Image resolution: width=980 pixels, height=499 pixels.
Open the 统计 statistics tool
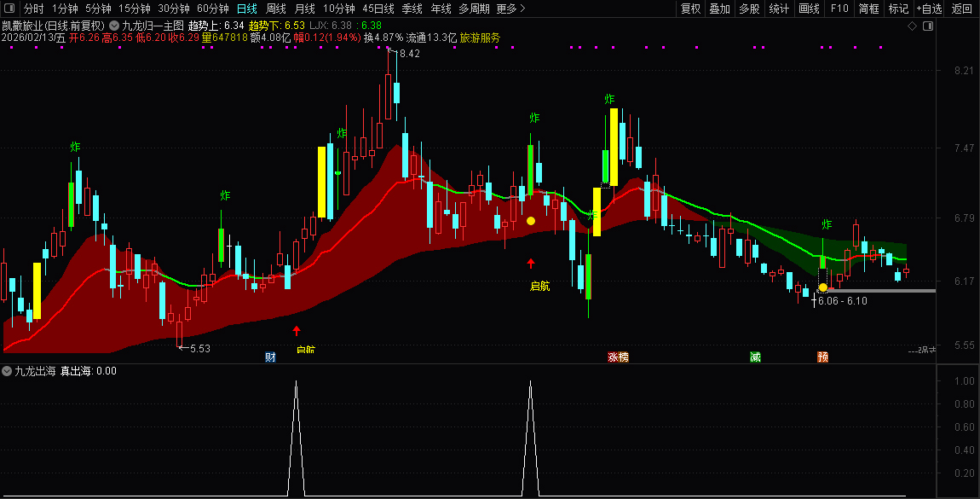point(779,9)
